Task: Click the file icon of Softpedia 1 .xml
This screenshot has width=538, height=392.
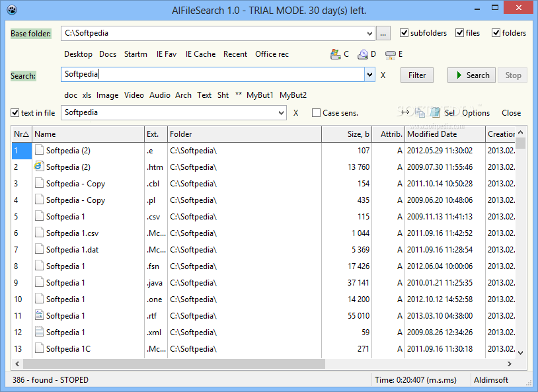Action: (x=40, y=331)
